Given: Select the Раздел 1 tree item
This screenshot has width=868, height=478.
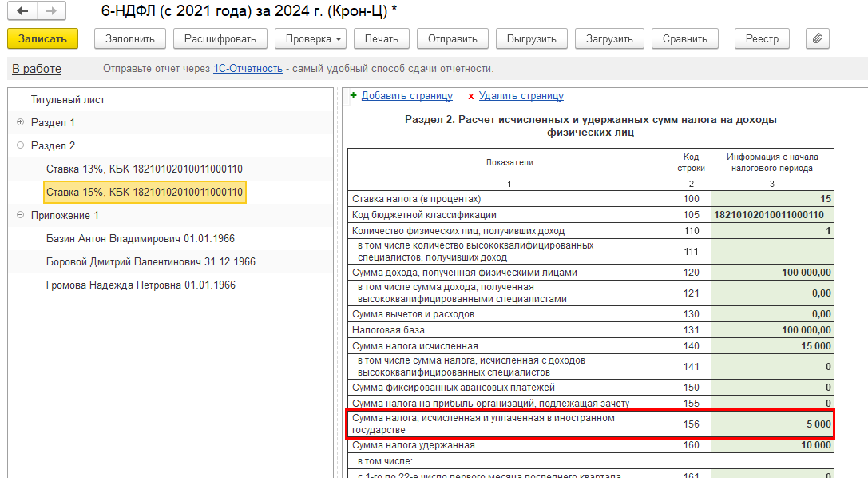Looking at the screenshot, I should click(53, 123).
